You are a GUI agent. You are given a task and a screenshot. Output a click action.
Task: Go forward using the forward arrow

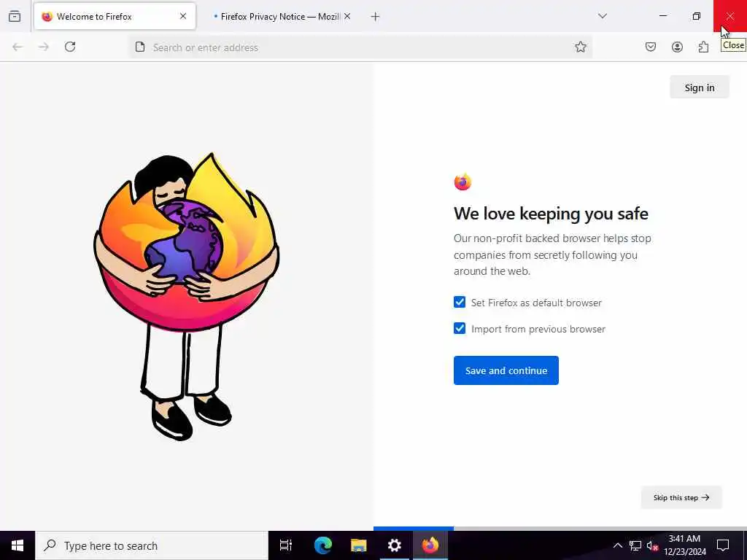point(44,47)
